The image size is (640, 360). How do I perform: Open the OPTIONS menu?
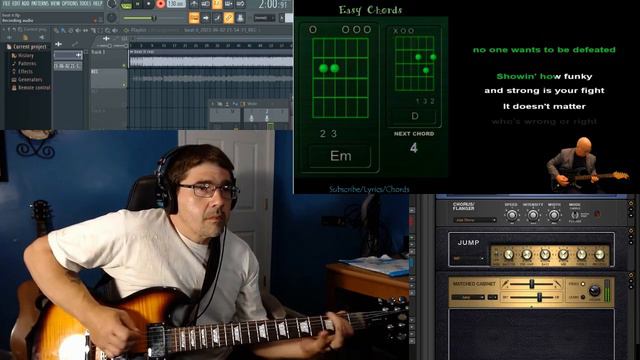click(70, 4)
